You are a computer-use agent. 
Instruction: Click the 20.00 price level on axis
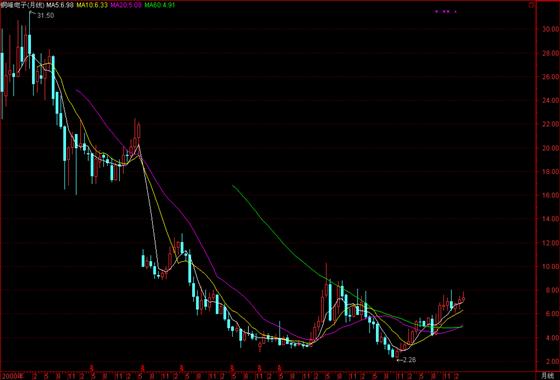point(550,148)
